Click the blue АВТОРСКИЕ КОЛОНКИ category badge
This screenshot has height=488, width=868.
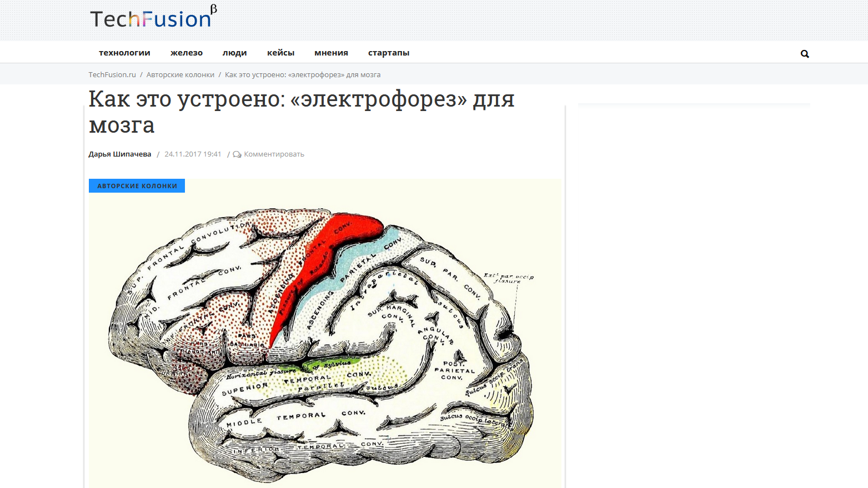pyautogui.click(x=137, y=186)
